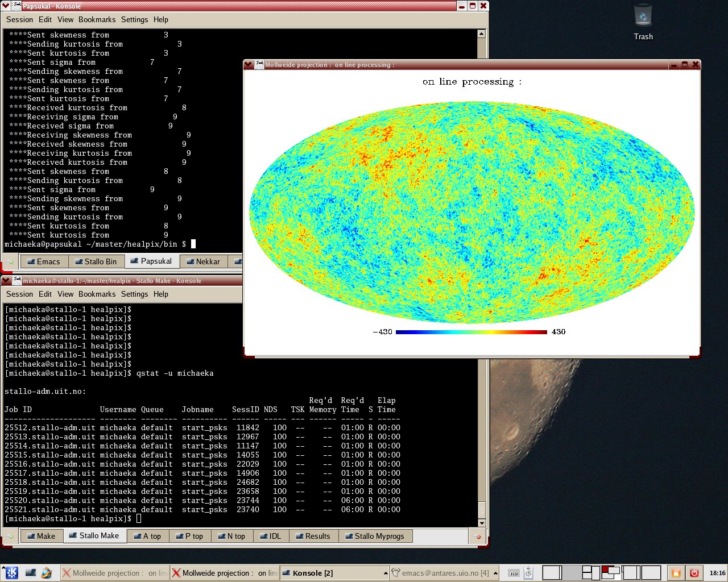Switch to Stallo Myprogs session tab
The width and height of the screenshot is (728, 582).
click(x=375, y=536)
